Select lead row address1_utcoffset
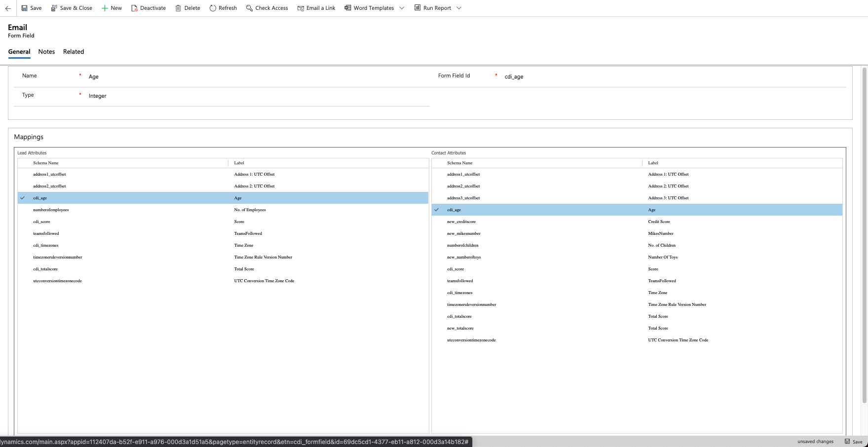 (x=223, y=174)
